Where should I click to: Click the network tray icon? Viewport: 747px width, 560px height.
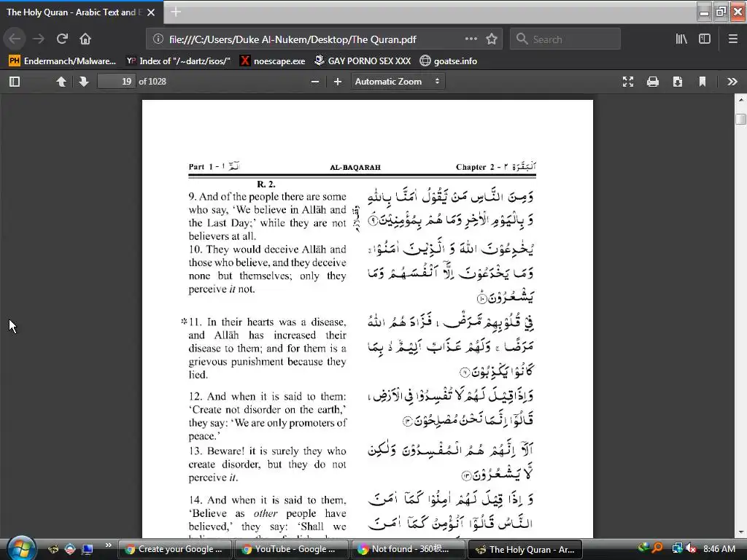tap(677, 549)
